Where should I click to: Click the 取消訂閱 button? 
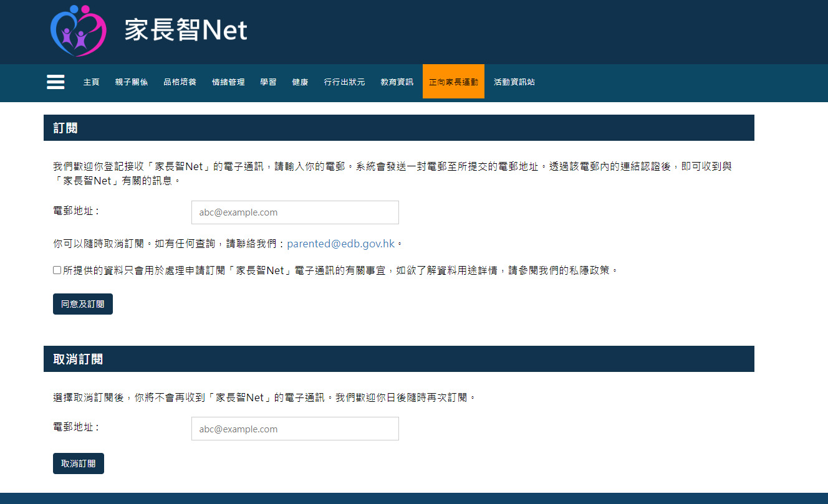[x=79, y=464]
